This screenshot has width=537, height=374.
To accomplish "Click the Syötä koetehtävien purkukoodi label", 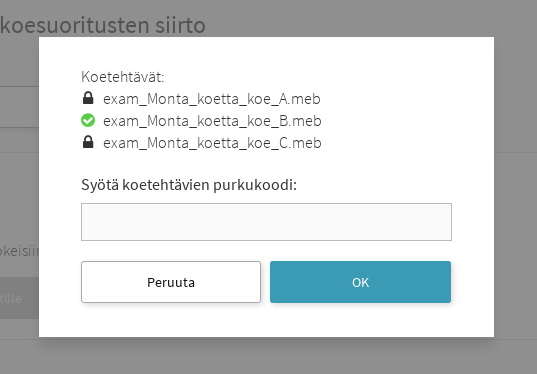I will [x=189, y=185].
